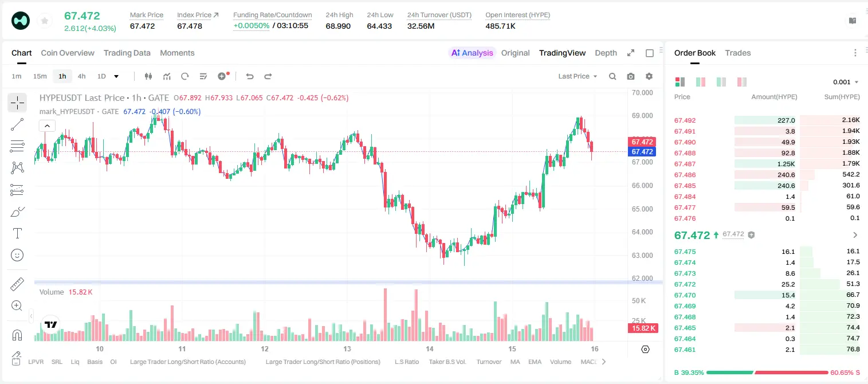Switch to Depth chart view
Screen dimensions: 868x384
tap(606, 53)
